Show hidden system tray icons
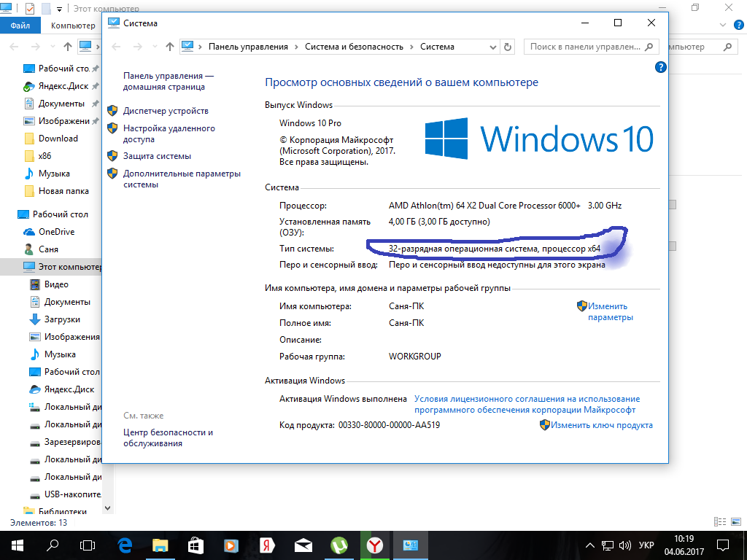The width and height of the screenshot is (747, 560). 589,545
